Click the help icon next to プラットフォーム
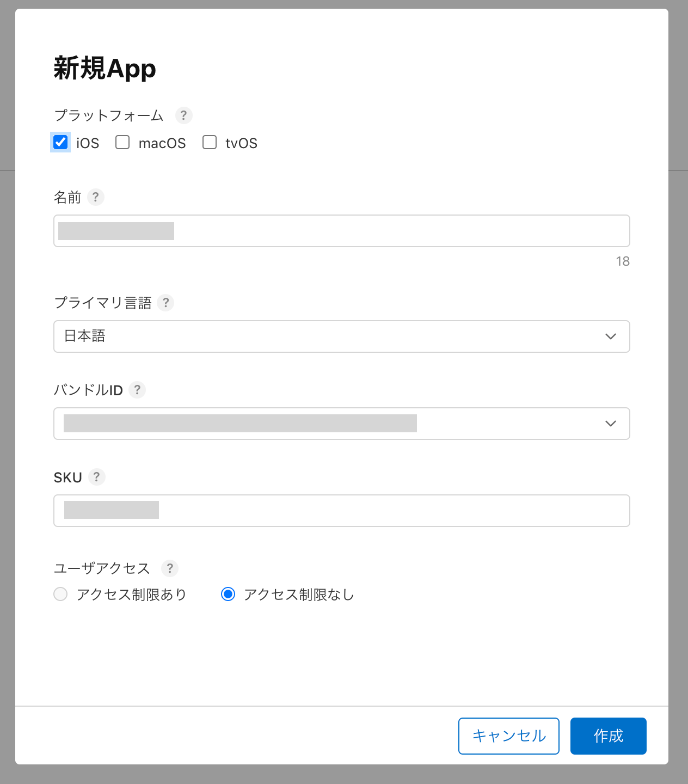688x784 pixels. (x=183, y=115)
